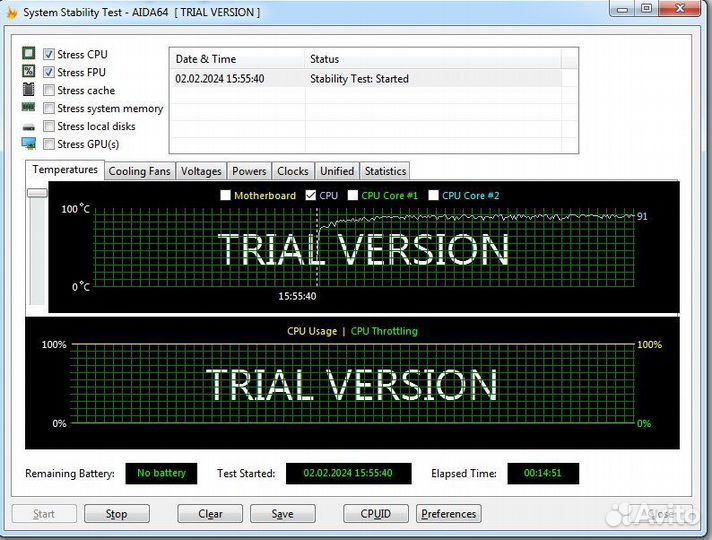Switch to the Cooling Fans tab
The image size is (712, 540).
coord(139,171)
